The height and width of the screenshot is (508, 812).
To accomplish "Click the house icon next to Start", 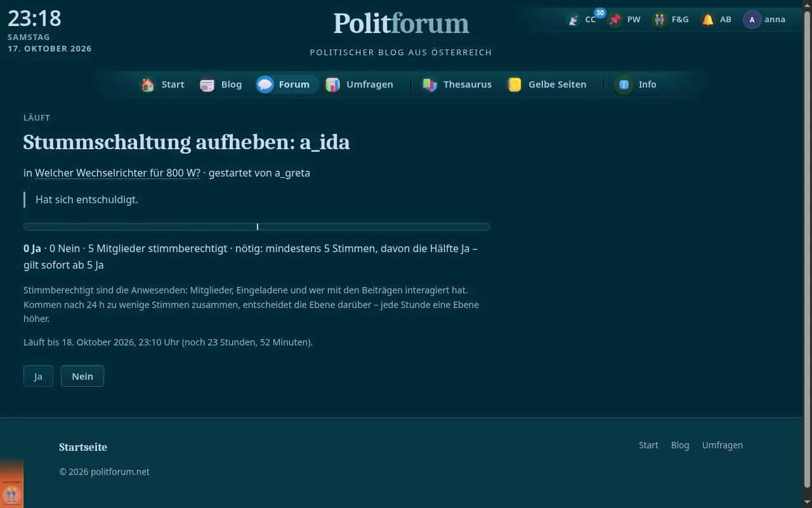I will (x=148, y=84).
